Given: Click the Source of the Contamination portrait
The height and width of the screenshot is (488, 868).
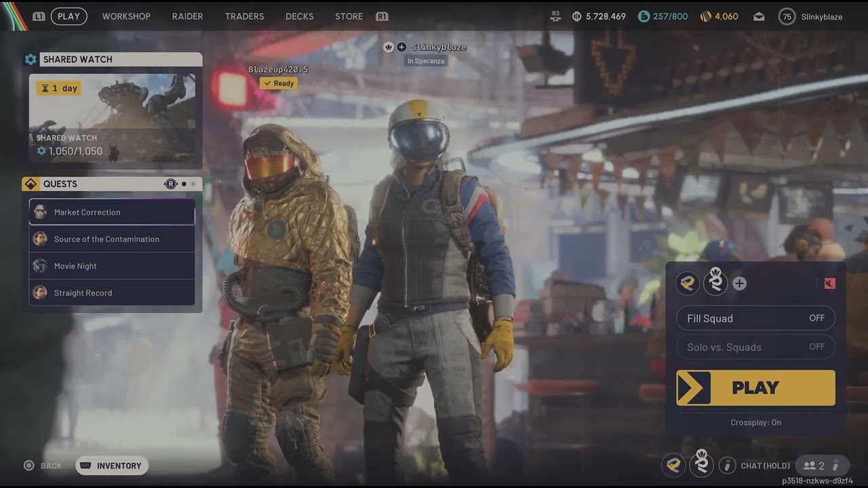Looking at the screenshot, I should point(40,239).
